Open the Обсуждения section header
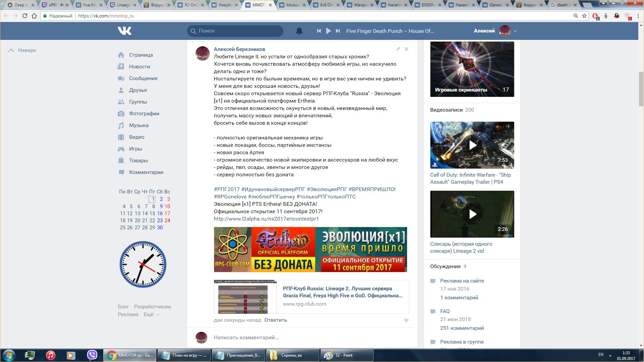This screenshot has height=362, width=644. 445,266
